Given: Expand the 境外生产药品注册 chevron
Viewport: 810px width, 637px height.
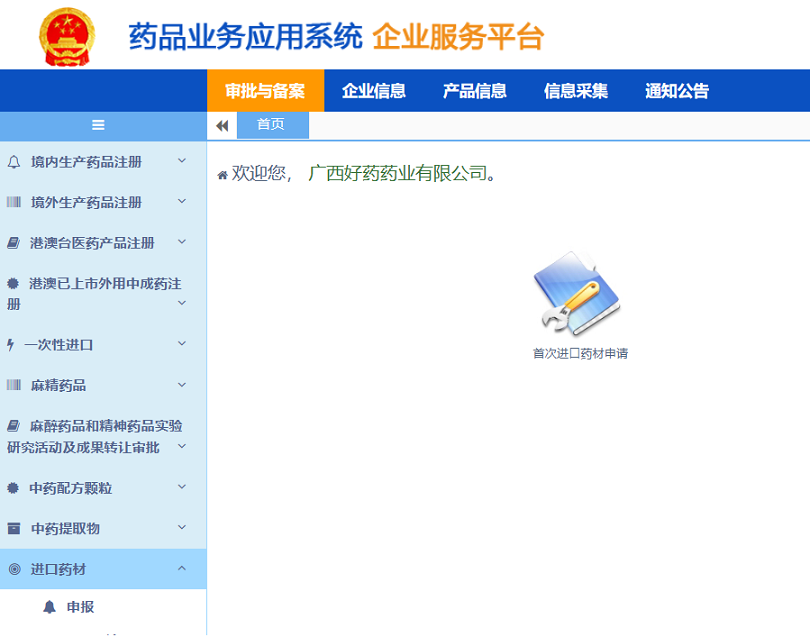Looking at the screenshot, I should coord(182,201).
